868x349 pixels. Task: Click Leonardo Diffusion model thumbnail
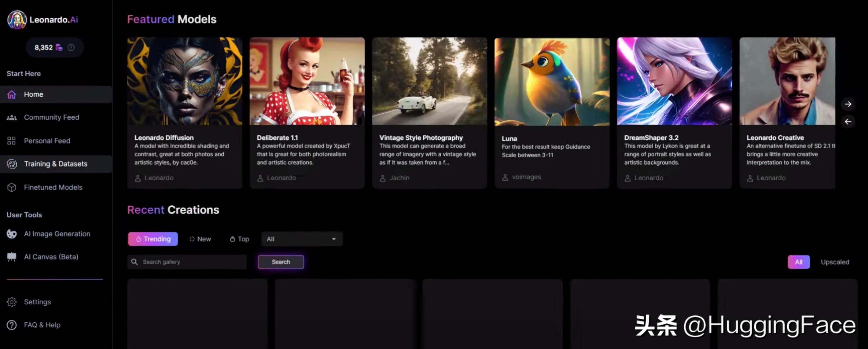click(x=185, y=81)
